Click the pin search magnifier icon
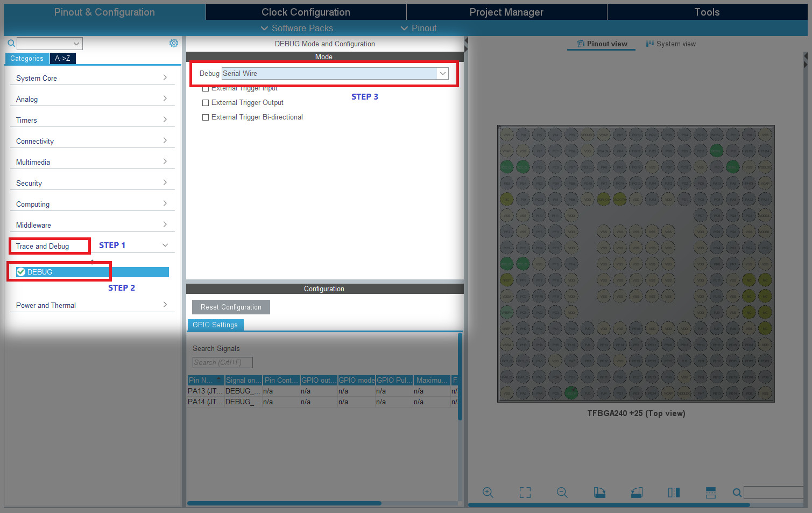This screenshot has height=513, width=812. 737,493
